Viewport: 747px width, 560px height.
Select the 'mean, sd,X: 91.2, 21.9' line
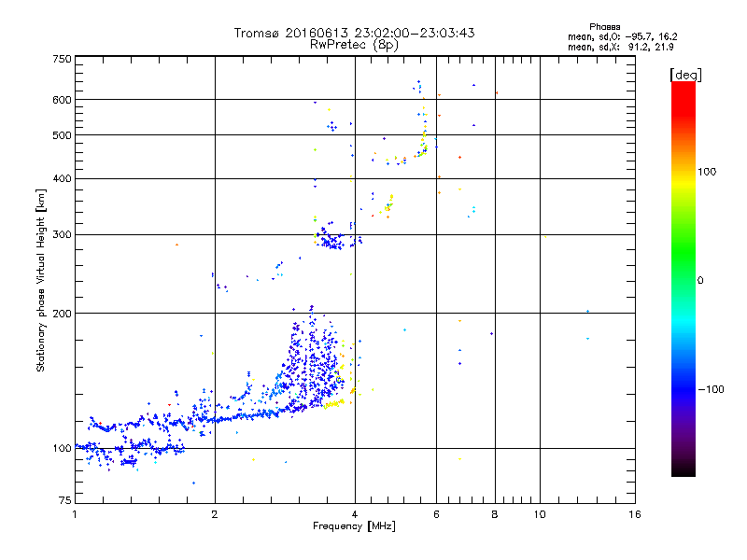point(620,47)
